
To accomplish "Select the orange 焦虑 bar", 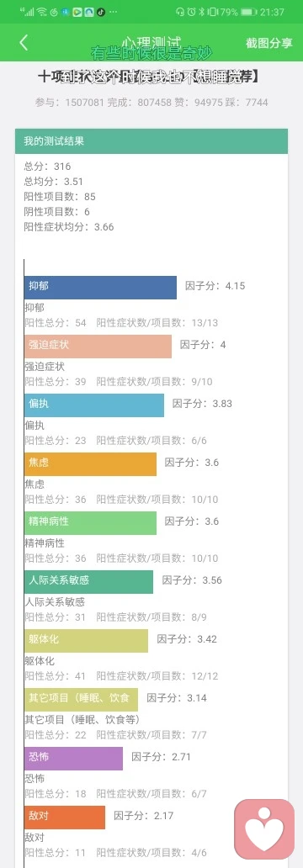I will pos(90,464).
